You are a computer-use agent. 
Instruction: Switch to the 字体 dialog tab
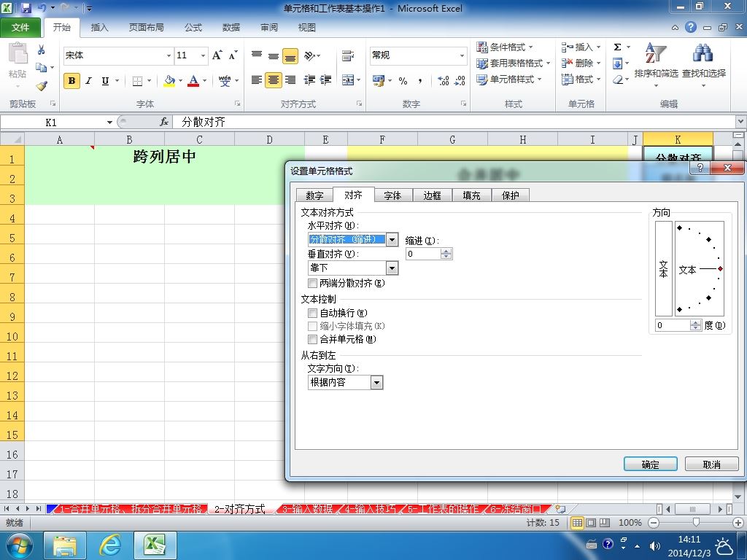(x=392, y=195)
